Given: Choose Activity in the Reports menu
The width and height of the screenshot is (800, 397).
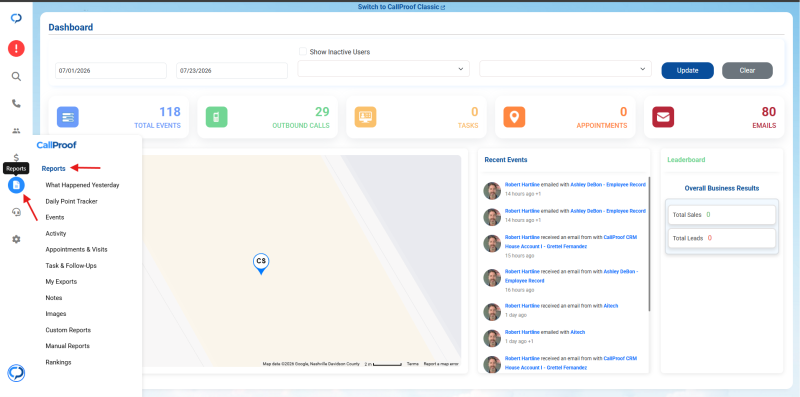Looking at the screenshot, I should pos(56,234).
